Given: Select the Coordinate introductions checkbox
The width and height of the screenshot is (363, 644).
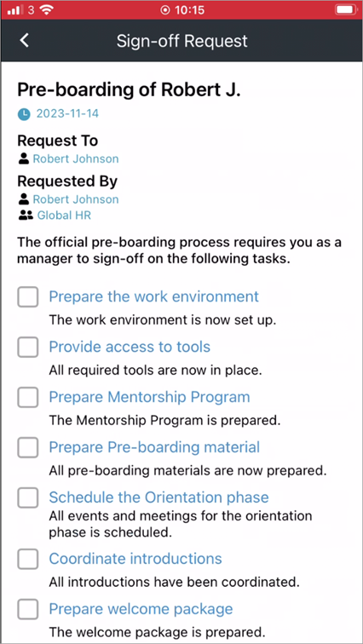Looking at the screenshot, I should [28, 559].
